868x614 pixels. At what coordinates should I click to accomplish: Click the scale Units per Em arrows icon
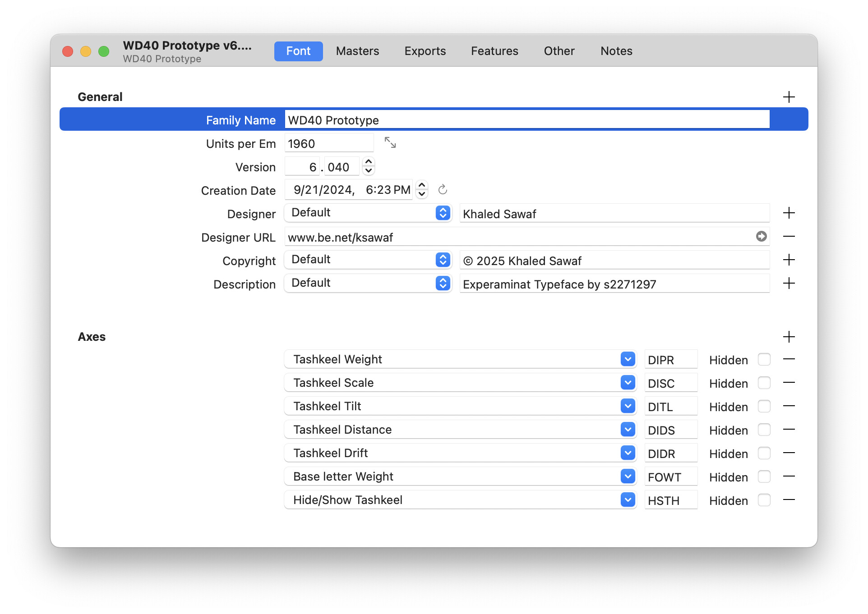[390, 143]
